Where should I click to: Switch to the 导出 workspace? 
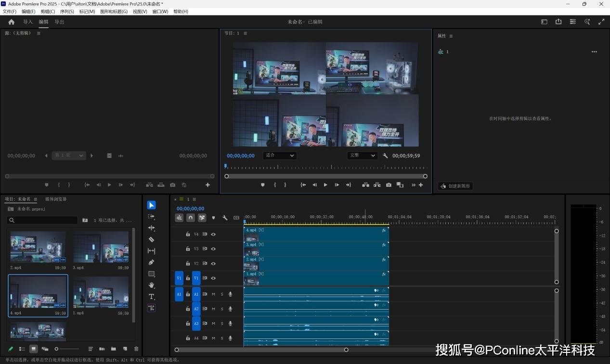coord(59,22)
